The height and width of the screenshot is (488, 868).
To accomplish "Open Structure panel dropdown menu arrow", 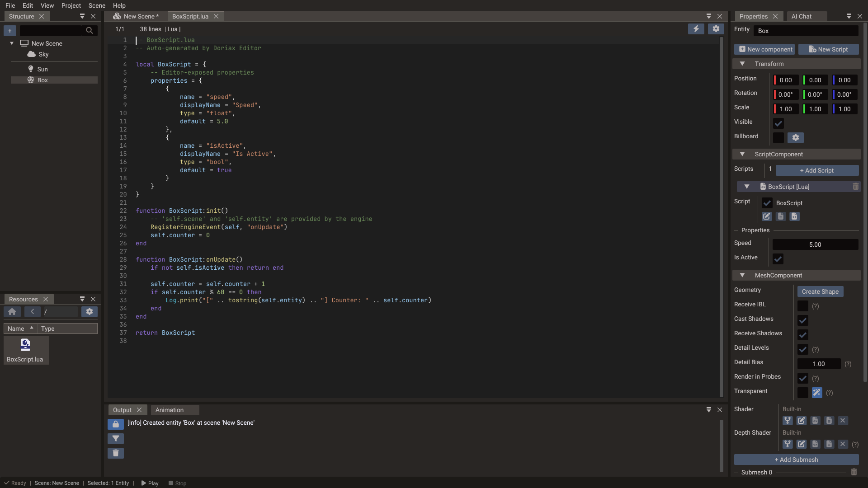I will pyautogui.click(x=82, y=16).
